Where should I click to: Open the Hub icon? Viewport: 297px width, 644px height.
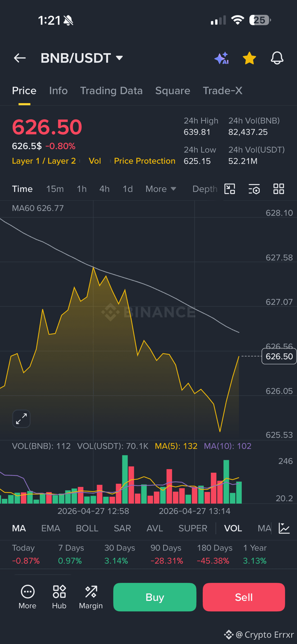click(x=59, y=597)
